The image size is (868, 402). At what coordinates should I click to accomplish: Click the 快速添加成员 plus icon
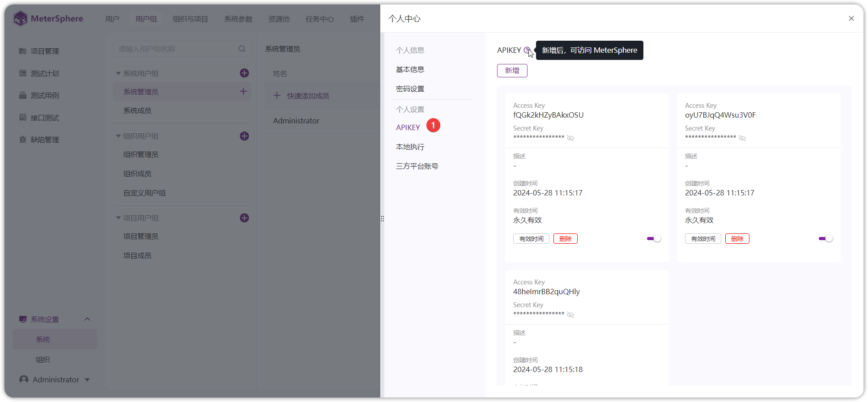[x=277, y=95]
